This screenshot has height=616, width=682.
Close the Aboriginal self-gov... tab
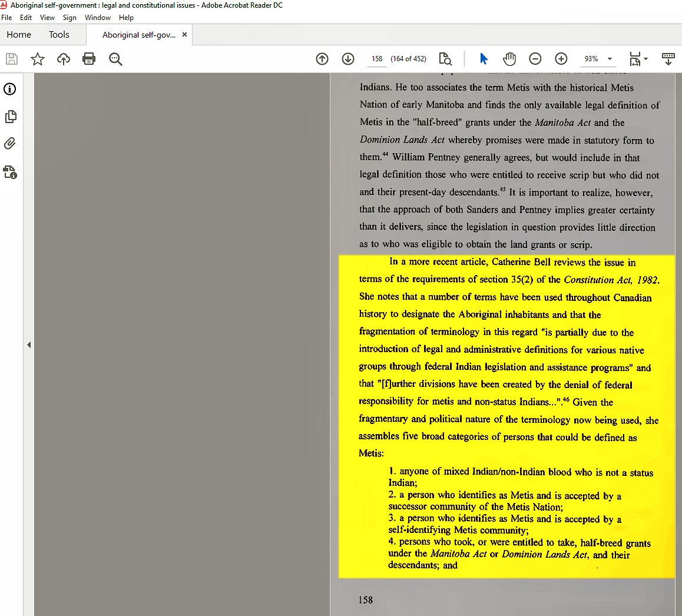click(x=184, y=34)
